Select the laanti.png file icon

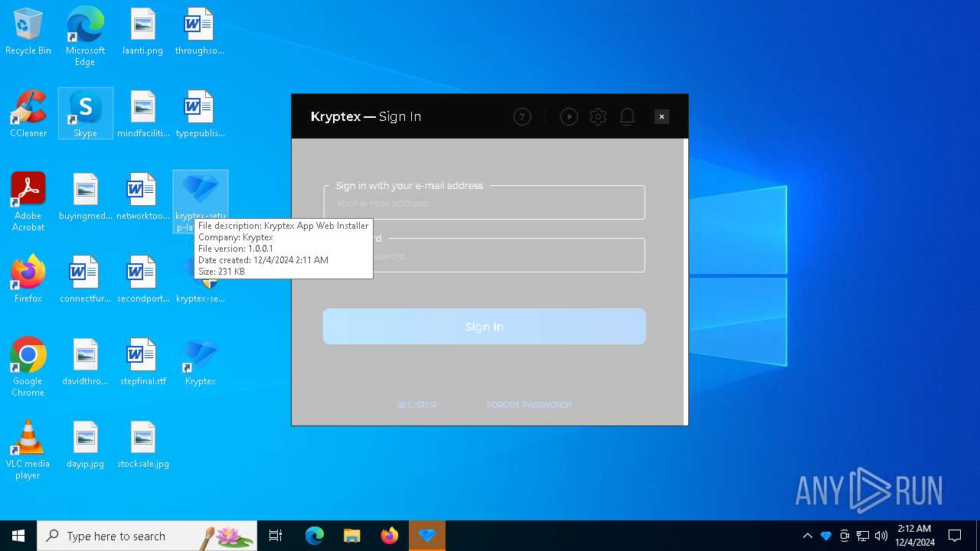point(142,32)
